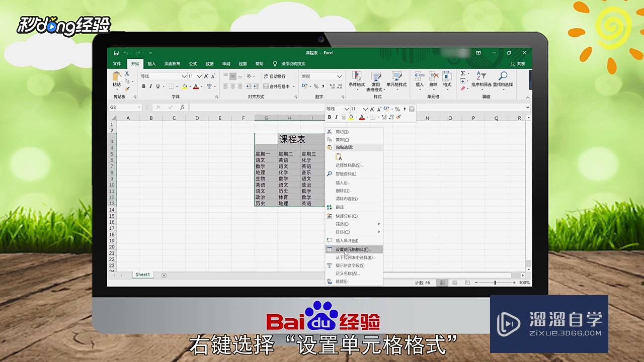Screen dimensions: 644x362
Task: Open Cell Styles (单元格样式)
Action: click(396, 80)
